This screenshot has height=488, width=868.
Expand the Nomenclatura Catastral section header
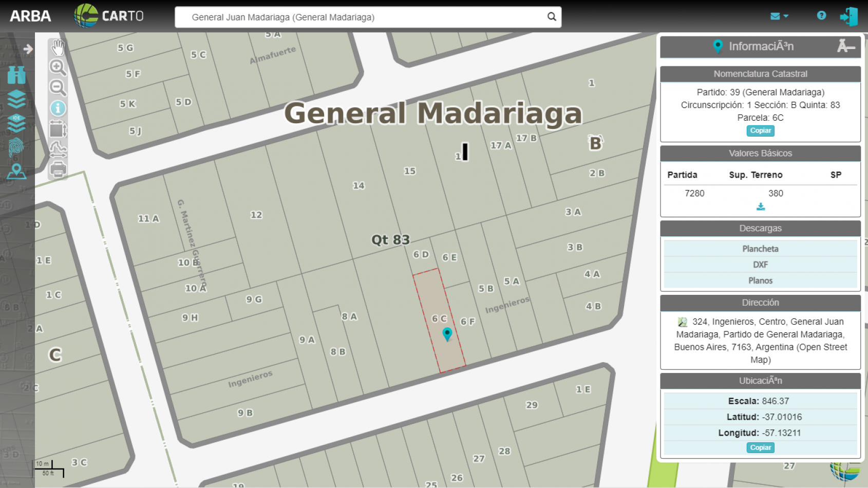click(760, 74)
